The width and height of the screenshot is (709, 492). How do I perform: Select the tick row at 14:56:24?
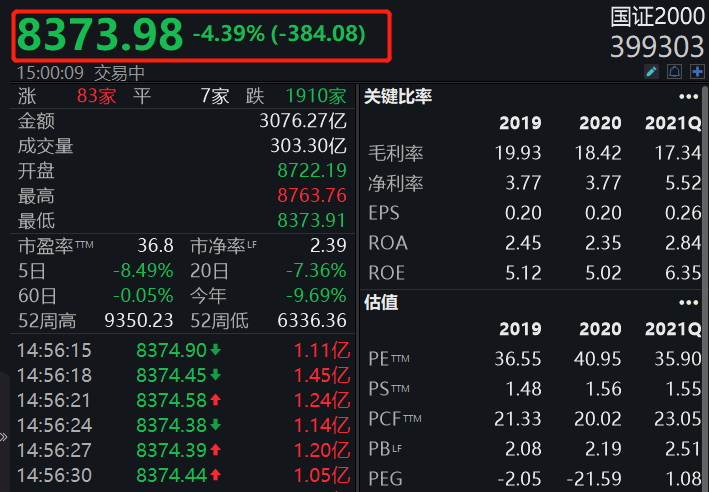coord(184,425)
